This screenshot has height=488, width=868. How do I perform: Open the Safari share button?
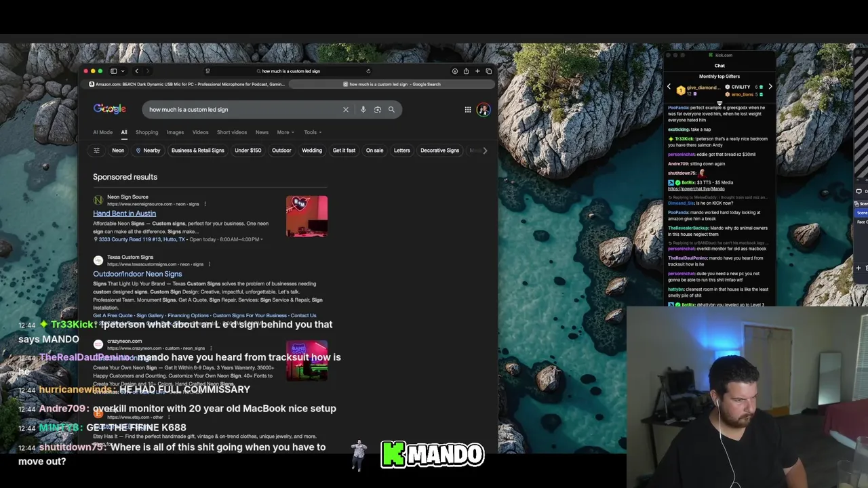pyautogui.click(x=466, y=71)
